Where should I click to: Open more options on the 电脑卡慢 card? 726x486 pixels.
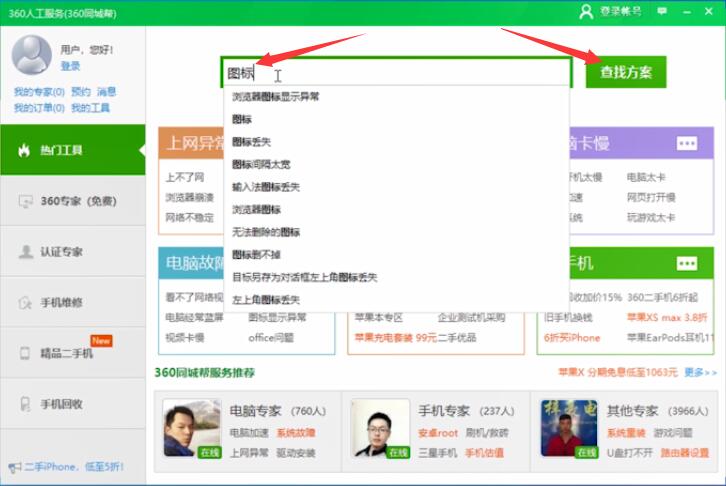(687, 143)
